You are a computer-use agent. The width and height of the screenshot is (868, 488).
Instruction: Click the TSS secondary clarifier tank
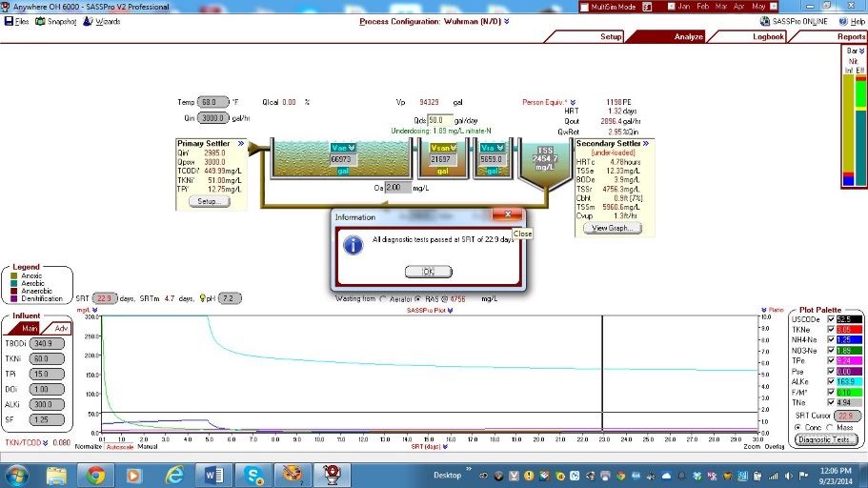tap(545, 158)
